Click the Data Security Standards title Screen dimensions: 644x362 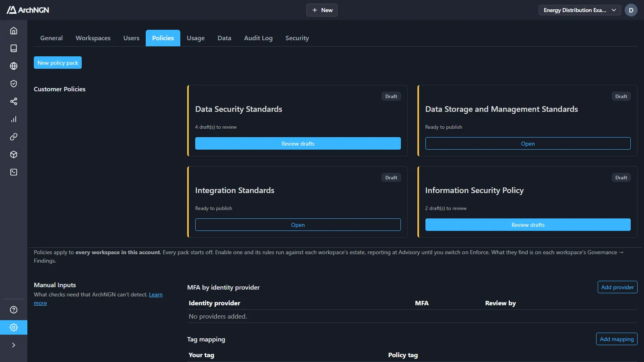point(239,109)
